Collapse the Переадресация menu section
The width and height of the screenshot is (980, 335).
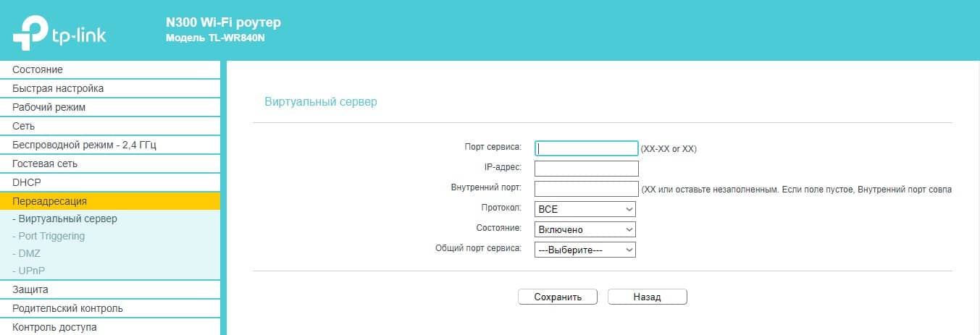(49, 201)
